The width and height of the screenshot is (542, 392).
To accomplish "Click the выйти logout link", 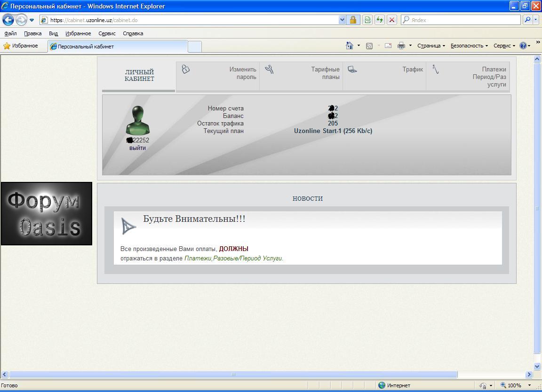I will [137, 148].
